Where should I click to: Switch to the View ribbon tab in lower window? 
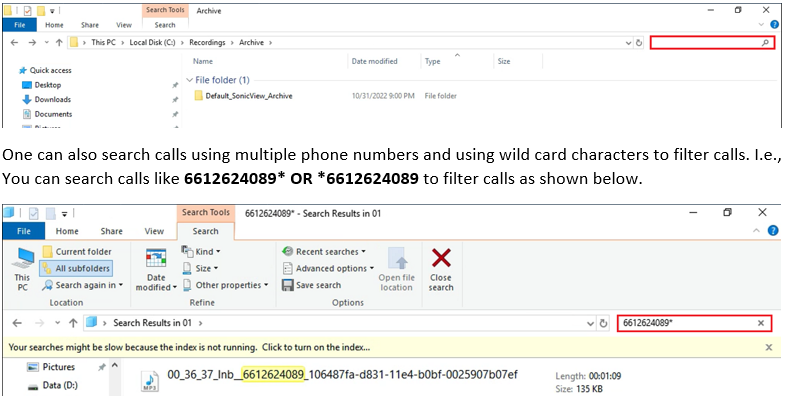pyautogui.click(x=154, y=231)
